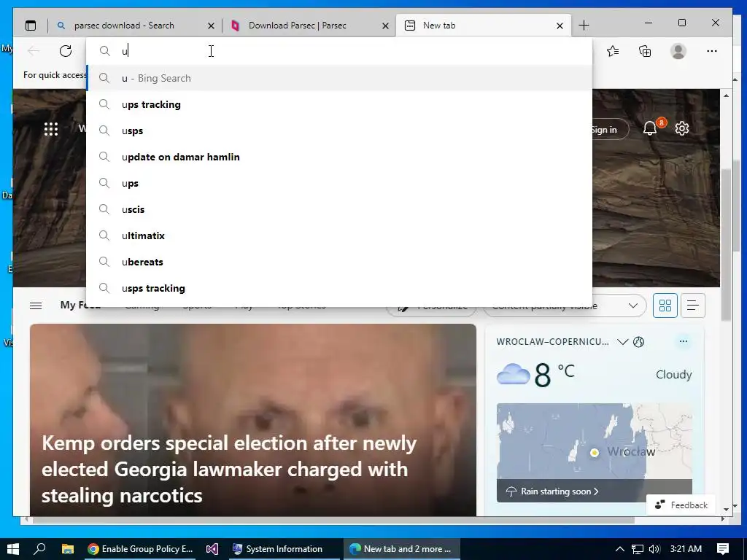Choose the 'ultimatix' suggestion
Screen dimensions: 747x560
coord(338,236)
